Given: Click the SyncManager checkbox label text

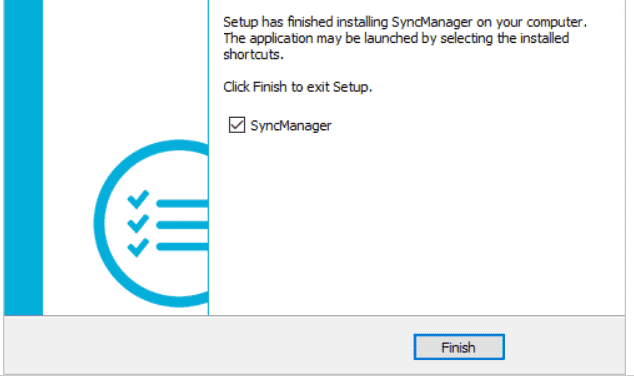Looking at the screenshot, I should point(291,126).
